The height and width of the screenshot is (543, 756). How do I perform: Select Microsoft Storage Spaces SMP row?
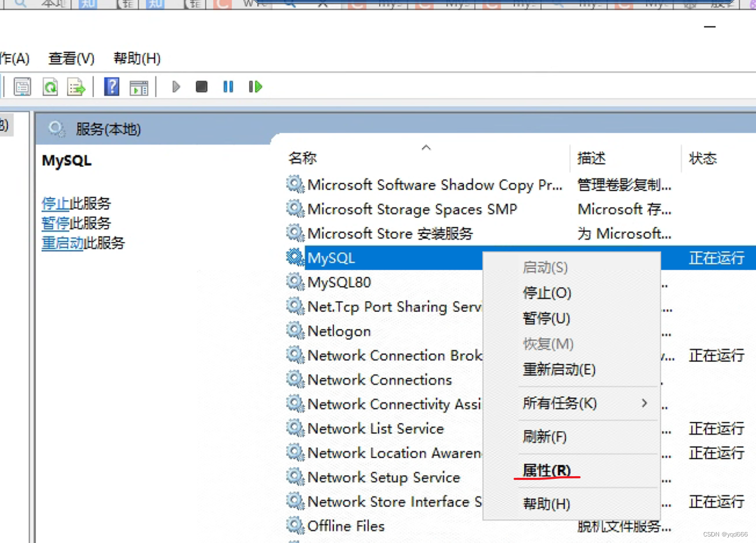tap(412, 209)
